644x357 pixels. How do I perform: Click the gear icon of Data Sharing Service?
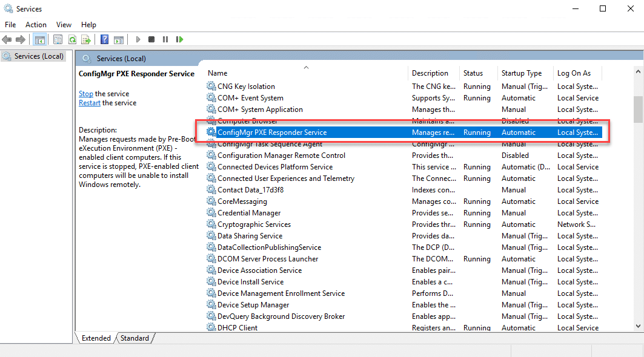point(211,235)
